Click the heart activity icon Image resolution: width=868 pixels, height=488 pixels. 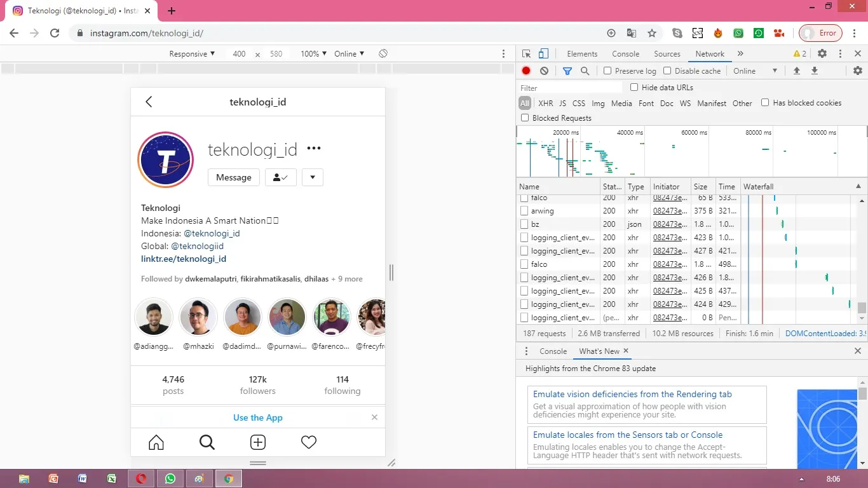click(309, 442)
